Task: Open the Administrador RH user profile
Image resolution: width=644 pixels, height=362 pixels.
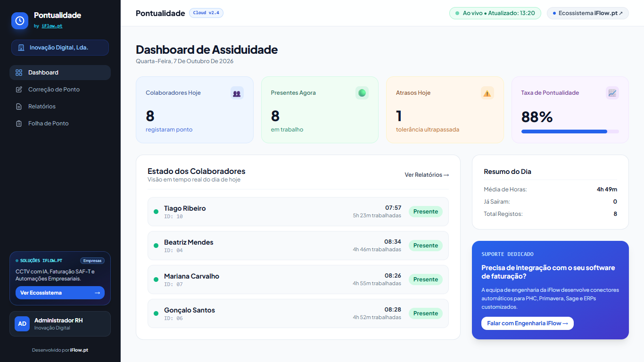Action: tap(60, 324)
